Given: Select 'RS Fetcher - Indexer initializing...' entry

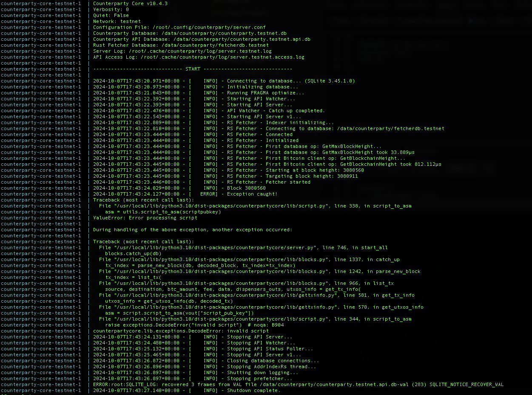Looking at the screenshot, I should [x=213, y=122].
